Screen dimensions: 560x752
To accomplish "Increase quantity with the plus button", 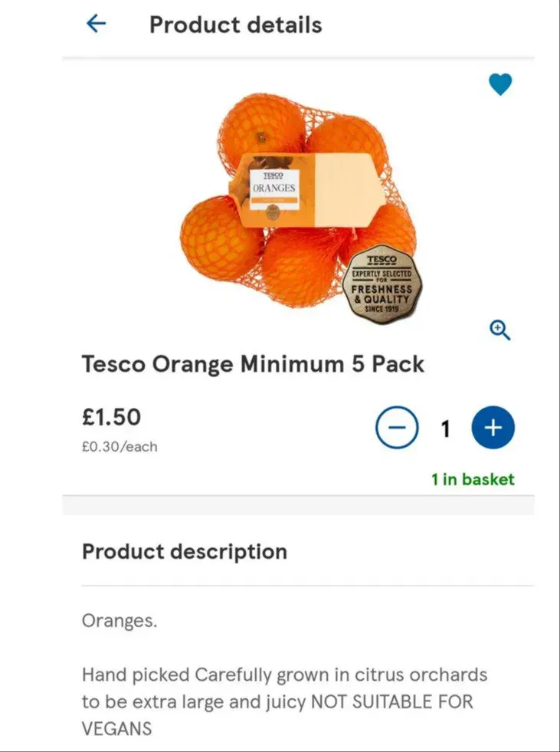I will (493, 429).
